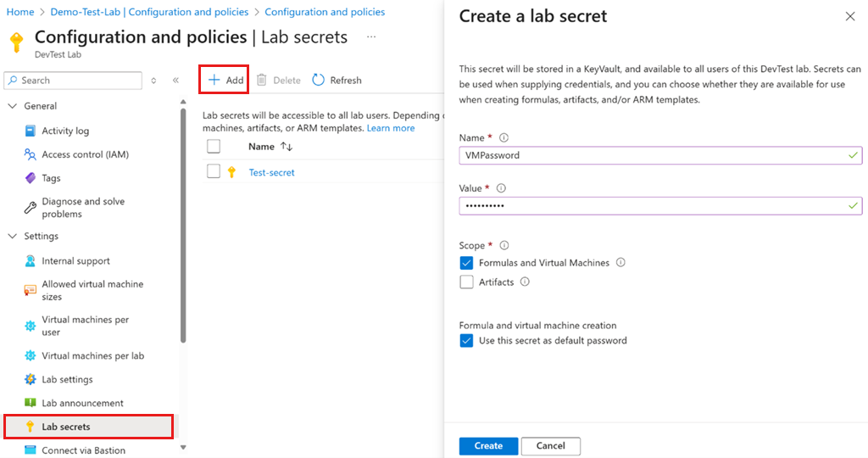Screen dimensions: 868x458
Task: Follow the Learn more link
Action: point(391,128)
